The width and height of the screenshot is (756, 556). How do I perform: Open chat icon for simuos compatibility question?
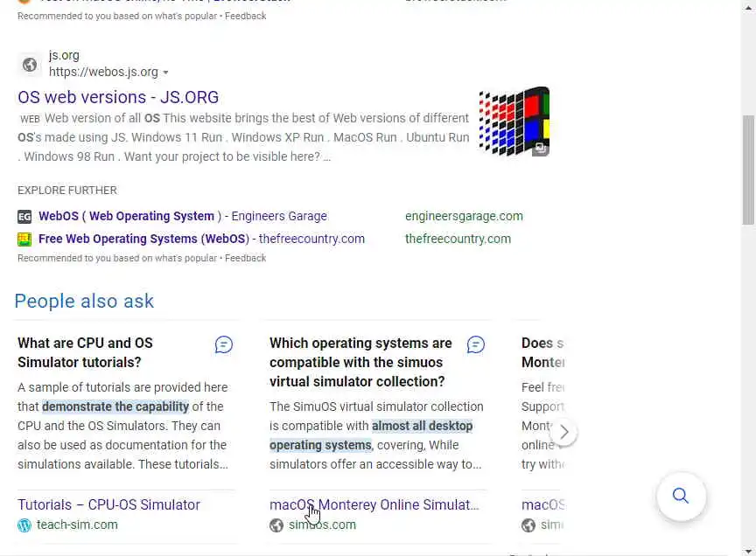pos(476,344)
